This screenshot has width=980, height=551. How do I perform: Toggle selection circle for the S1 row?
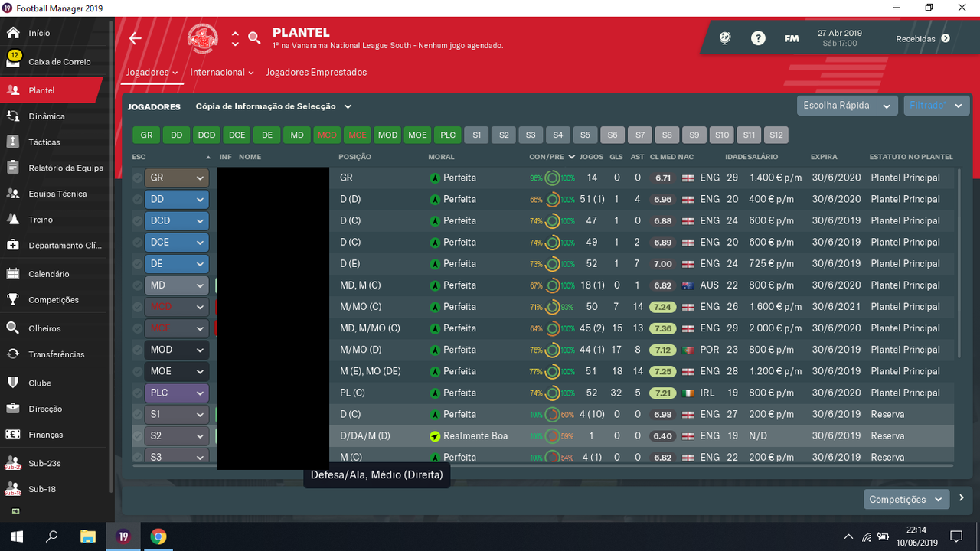point(137,414)
